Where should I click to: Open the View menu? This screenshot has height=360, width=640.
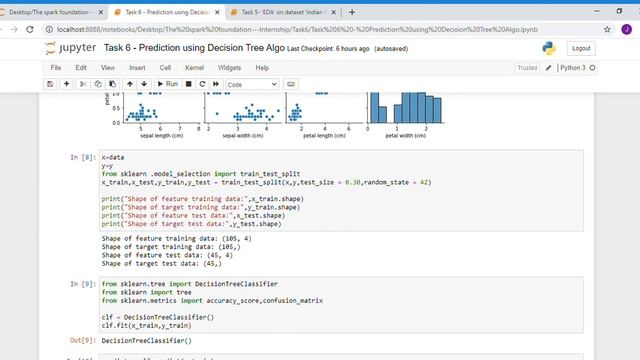pos(108,68)
